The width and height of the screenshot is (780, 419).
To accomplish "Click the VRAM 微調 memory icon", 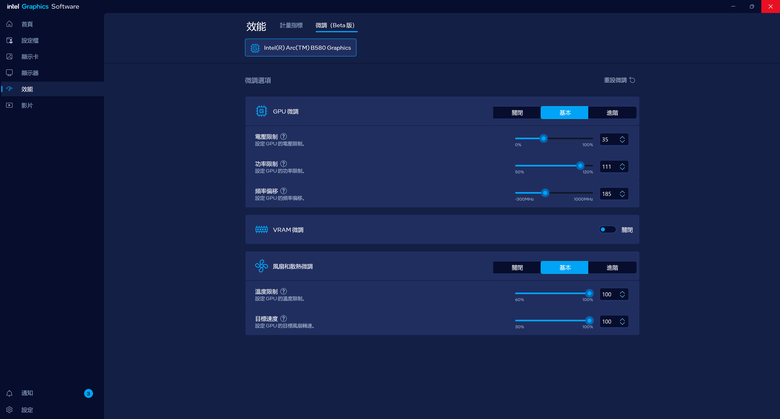I will (261, 229).
